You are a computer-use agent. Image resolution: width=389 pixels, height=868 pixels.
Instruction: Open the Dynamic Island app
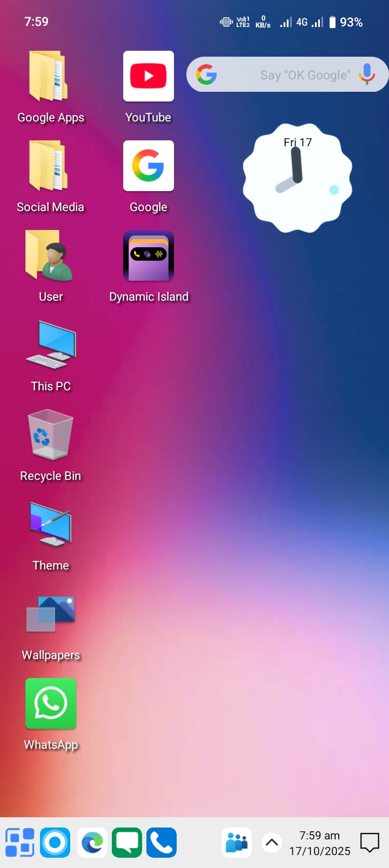[148, 256]
